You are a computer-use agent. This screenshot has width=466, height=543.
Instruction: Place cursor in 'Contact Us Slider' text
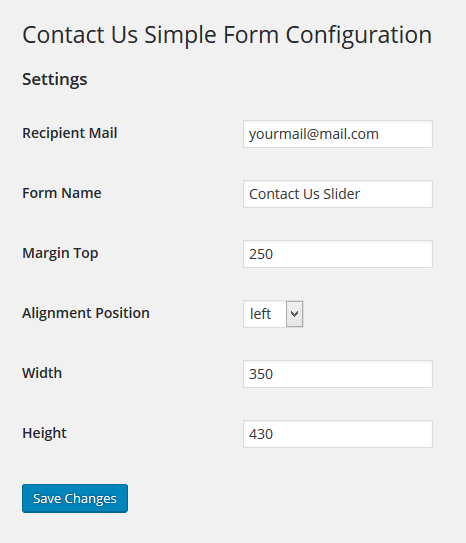[304, 194]
